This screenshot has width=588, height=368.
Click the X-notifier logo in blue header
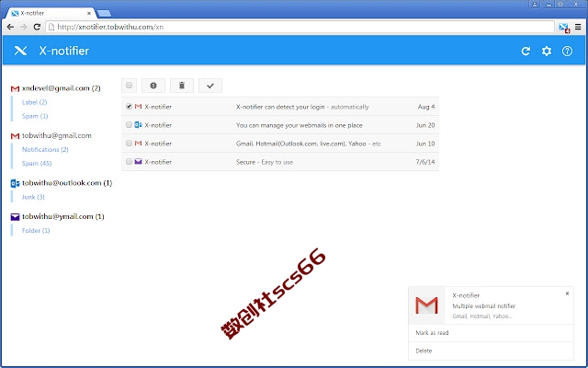pyautogui.click(x=20, y=51)
